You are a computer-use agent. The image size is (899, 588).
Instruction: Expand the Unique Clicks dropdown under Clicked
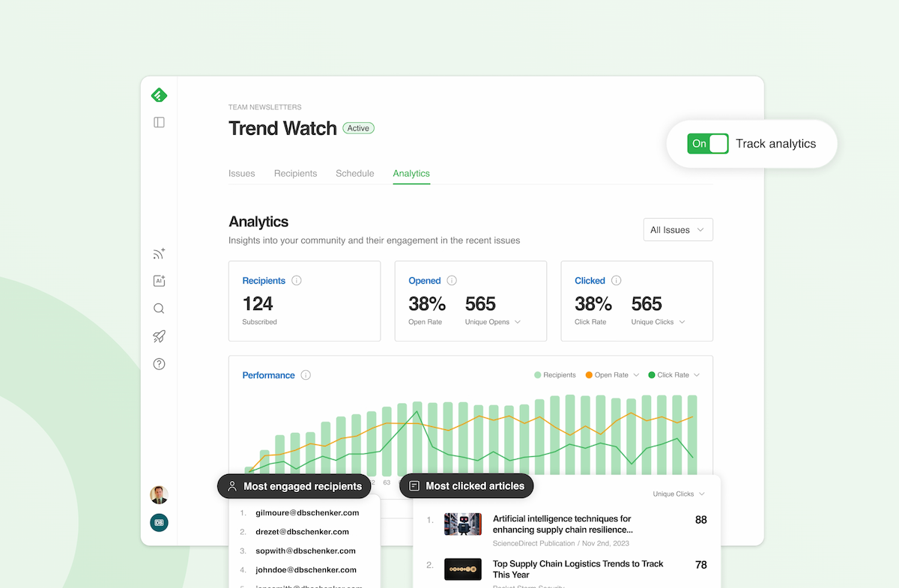pos(659,322)
